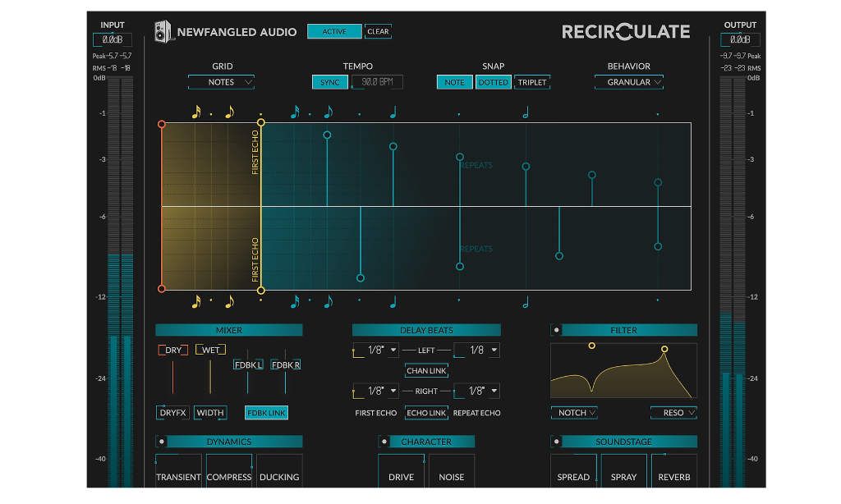Click the Newfangled Audio speaker logo
This screenshot has width=841, height=504.
pyautogui.click(x=163, y=32)
